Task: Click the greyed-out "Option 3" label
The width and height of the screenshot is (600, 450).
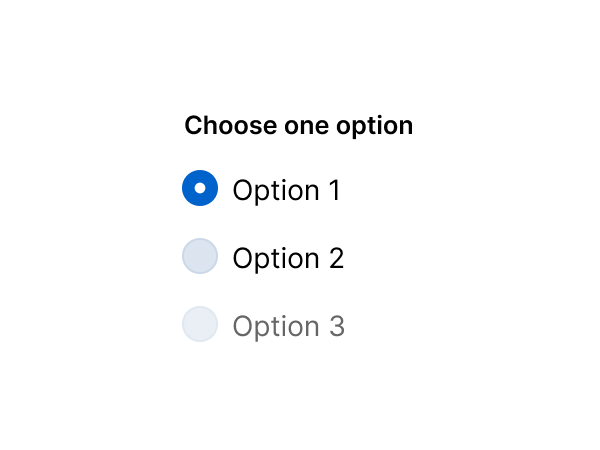Action: point(288,326)
